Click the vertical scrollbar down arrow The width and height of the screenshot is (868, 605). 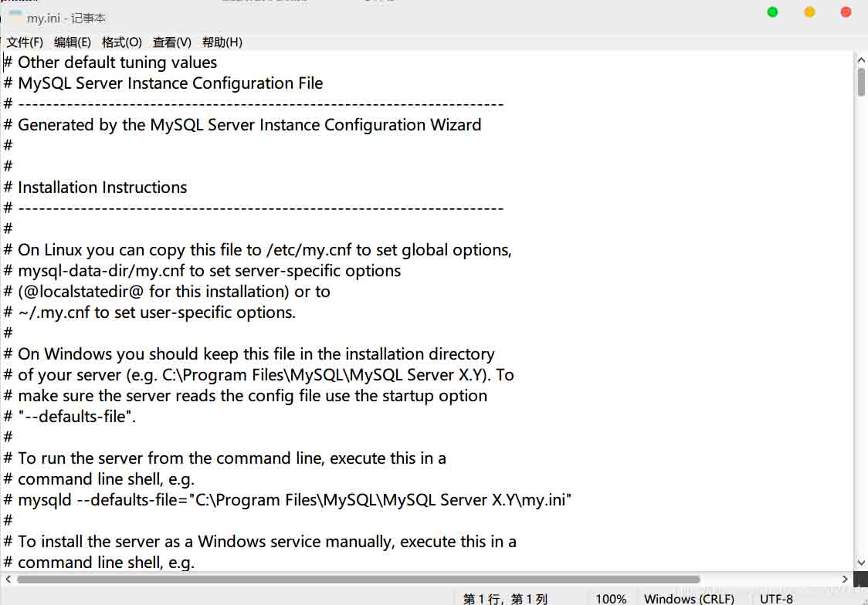coord(861,563)
